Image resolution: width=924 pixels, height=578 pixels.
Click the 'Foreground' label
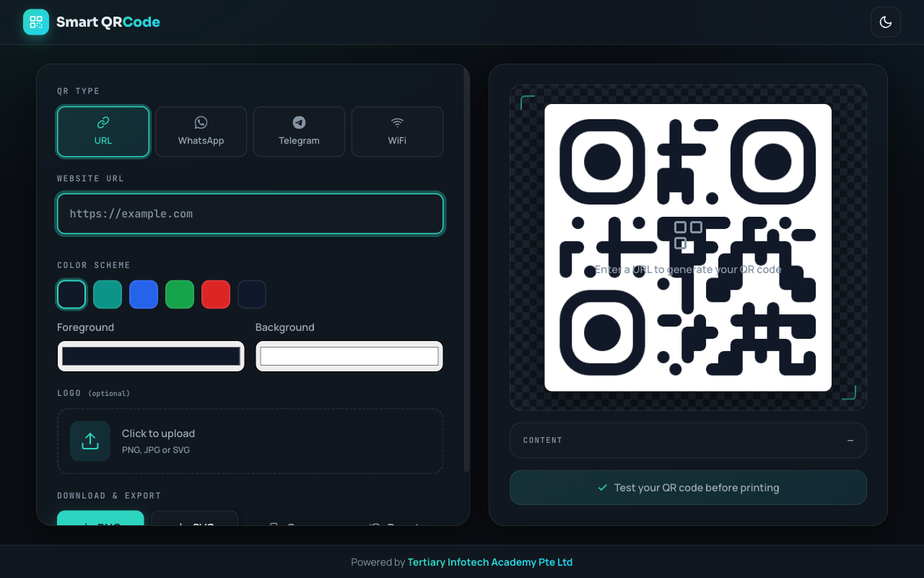tap(86, 327)
